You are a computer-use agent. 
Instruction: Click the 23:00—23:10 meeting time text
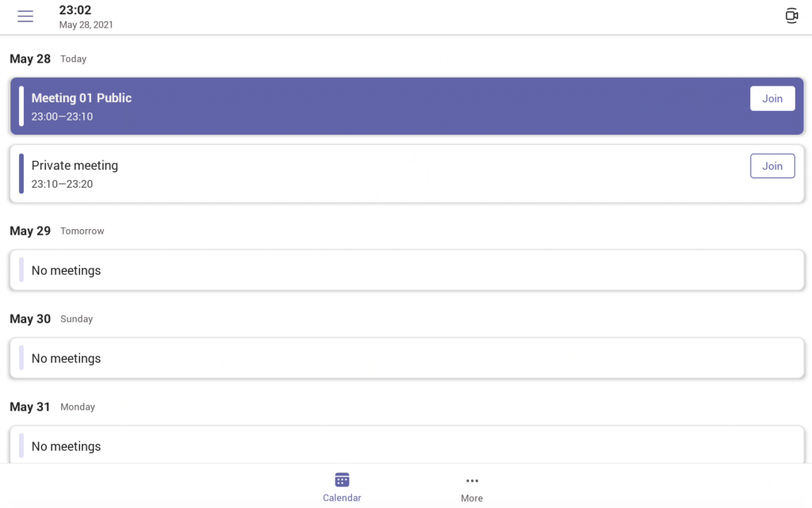(x=62, y=116)
